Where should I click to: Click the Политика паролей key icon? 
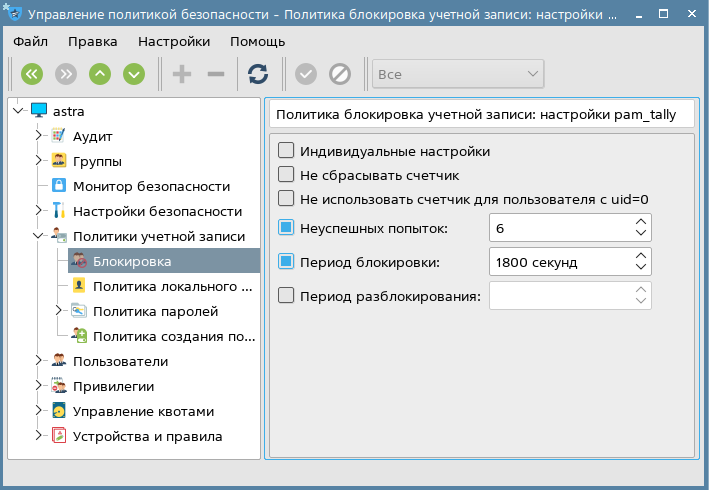click(79, 310)
